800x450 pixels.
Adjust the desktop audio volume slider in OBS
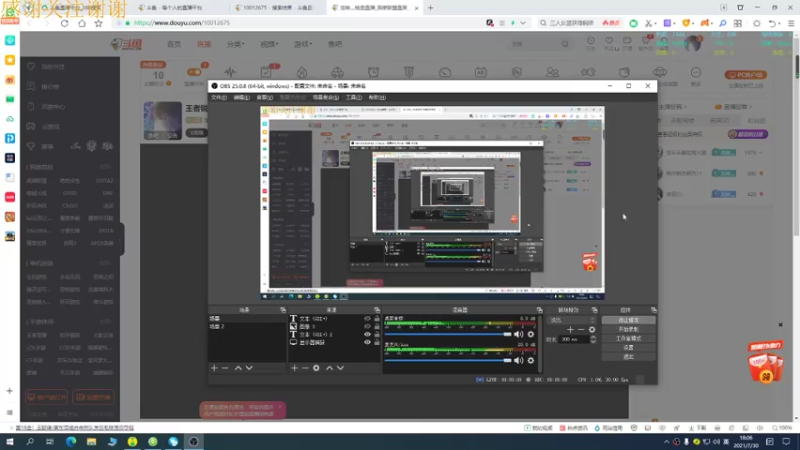click(448, 334)
